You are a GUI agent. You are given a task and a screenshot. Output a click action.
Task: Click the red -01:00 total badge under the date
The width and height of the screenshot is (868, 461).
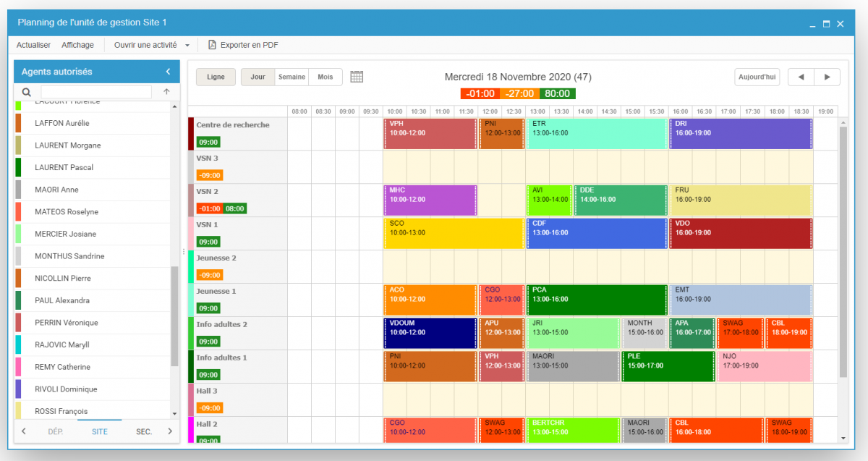click(480, 93)
